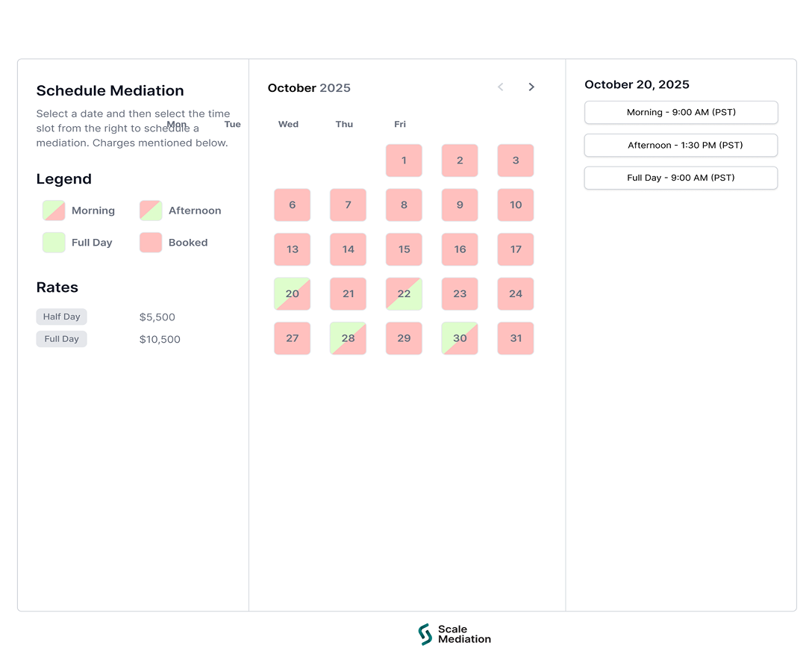Click the Morning legend swatch
This screenshot has width=812, height=669.
(54, 211)
